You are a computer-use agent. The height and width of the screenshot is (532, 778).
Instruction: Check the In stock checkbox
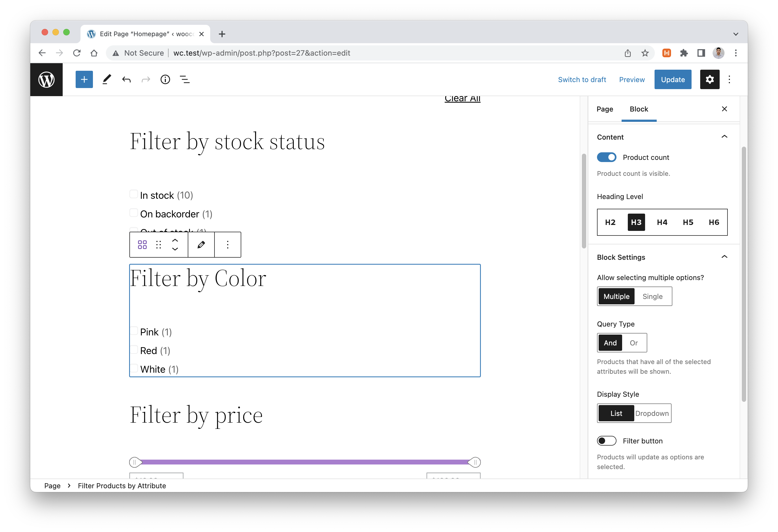133,194
